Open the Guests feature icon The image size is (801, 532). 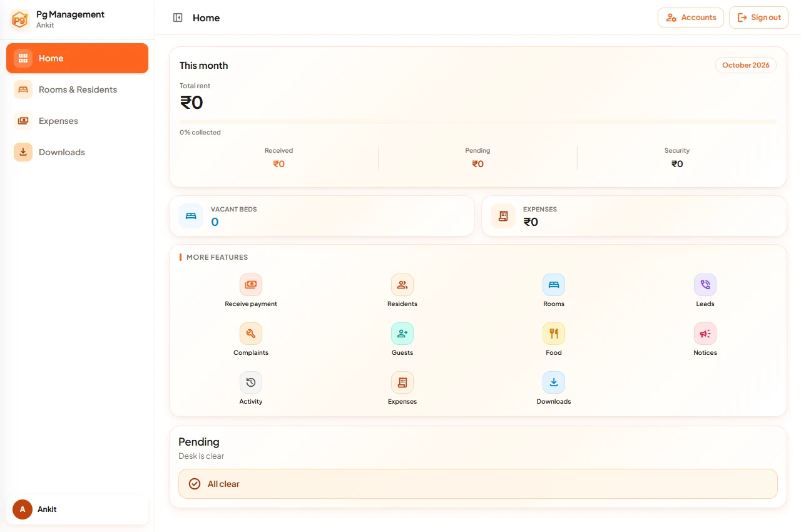point(402,334)
